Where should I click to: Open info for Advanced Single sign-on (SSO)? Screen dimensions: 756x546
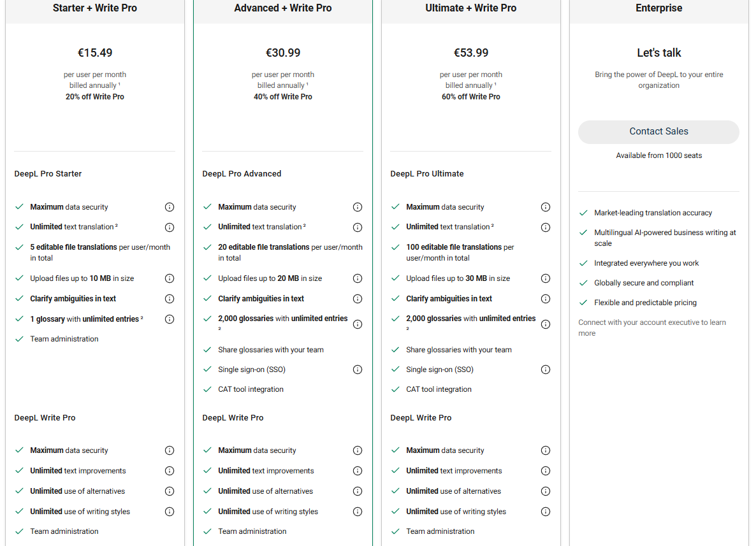tap(357, 370)
